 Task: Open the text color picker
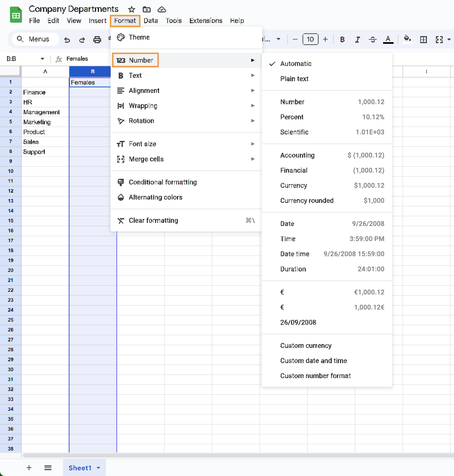tap(388, 39)
